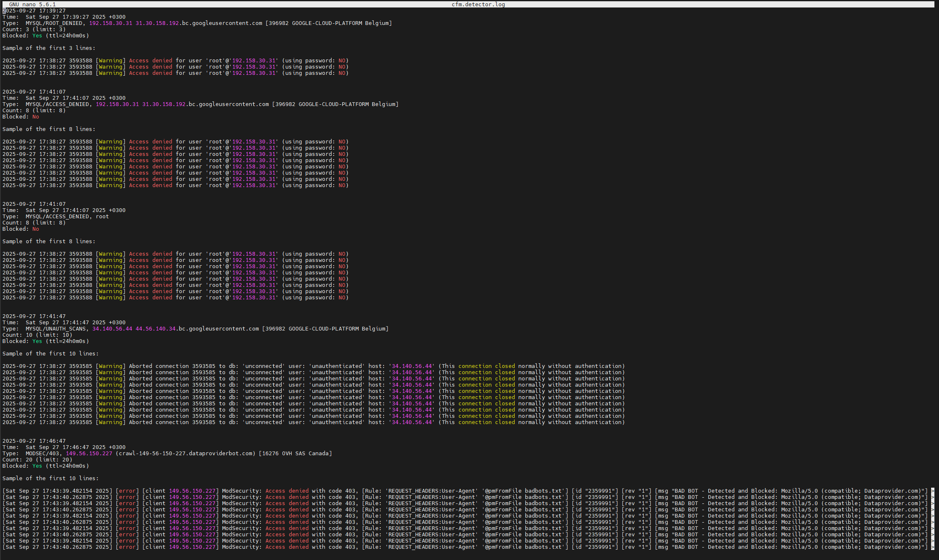Click the GNU nano 5.6.1 version text

click(x=32, y=5)
